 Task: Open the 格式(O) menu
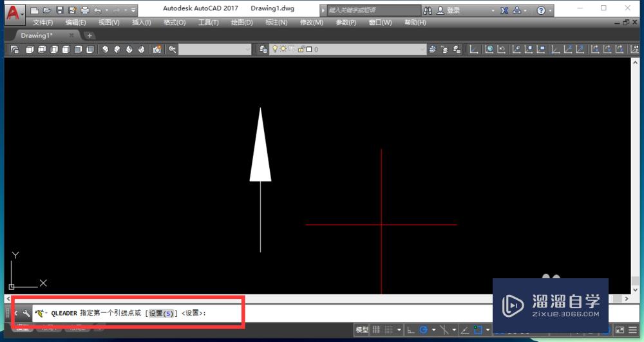pyautogui.click(x=175, y=23)
